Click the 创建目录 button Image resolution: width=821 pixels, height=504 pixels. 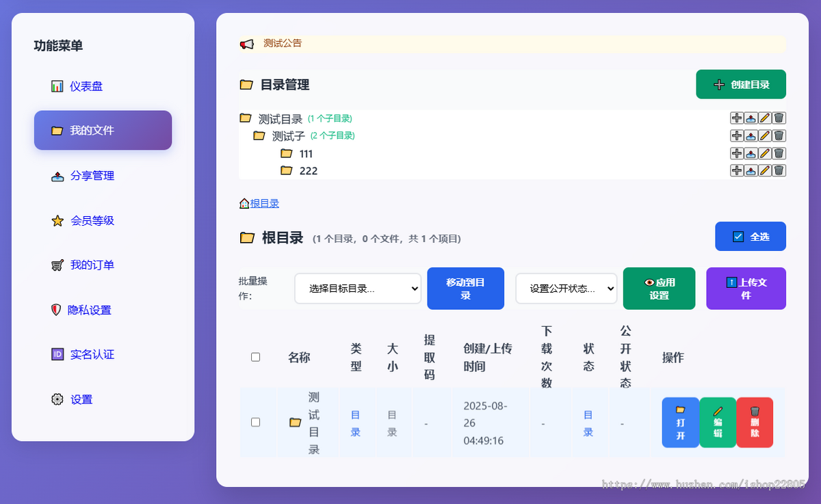pyautogui.click(x=741, y=85)
